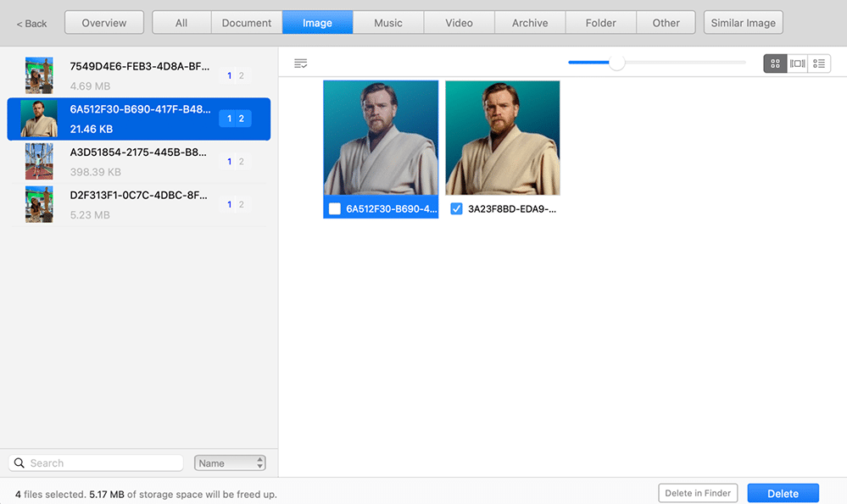847x504 pixels.
Task: Click the 1 2 count badge on 6A512F30 row
Action: point(235,119)
